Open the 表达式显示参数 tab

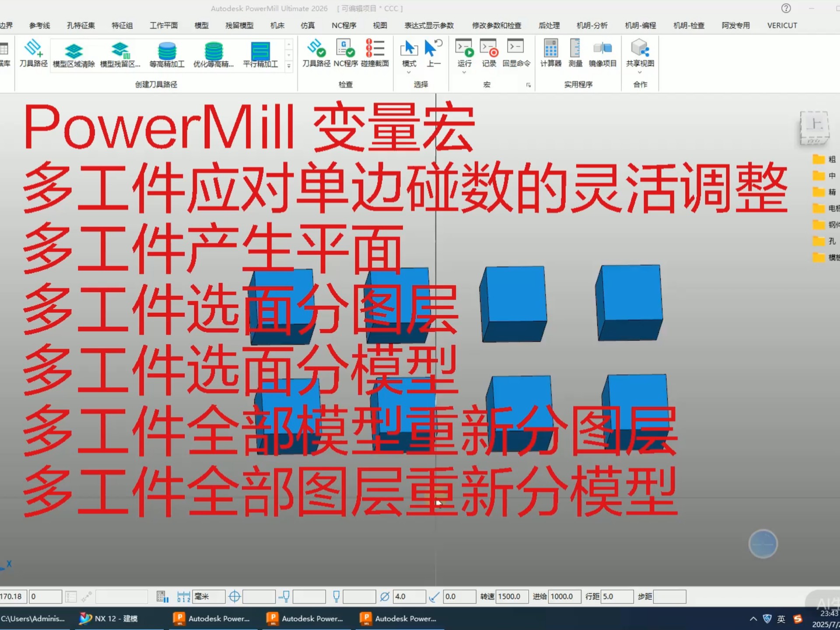tap(429, 25)
